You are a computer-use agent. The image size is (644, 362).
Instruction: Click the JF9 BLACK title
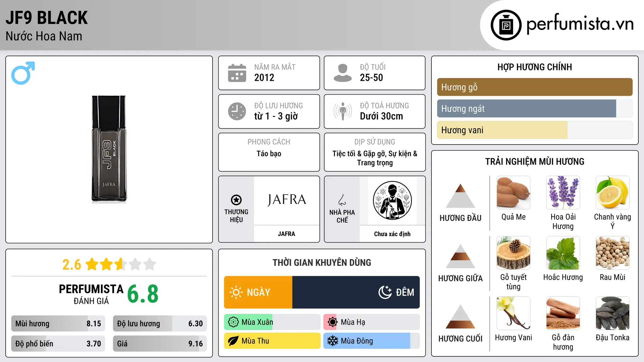point(47,18)
